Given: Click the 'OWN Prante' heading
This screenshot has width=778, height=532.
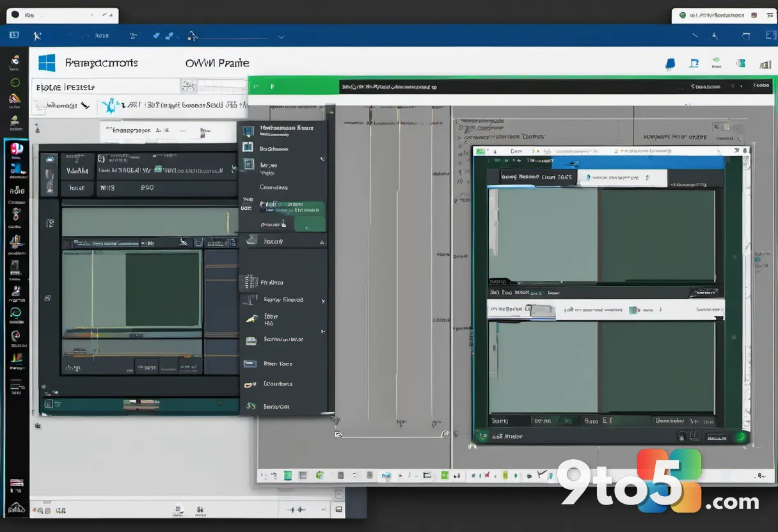Looking at the screenshot, I should tap(217, 63).
